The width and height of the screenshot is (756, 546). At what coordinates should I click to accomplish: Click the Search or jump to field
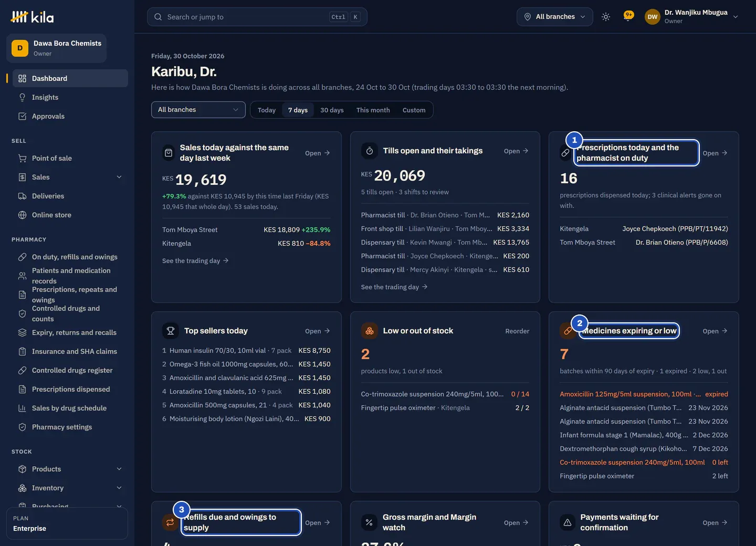point(257,17)
